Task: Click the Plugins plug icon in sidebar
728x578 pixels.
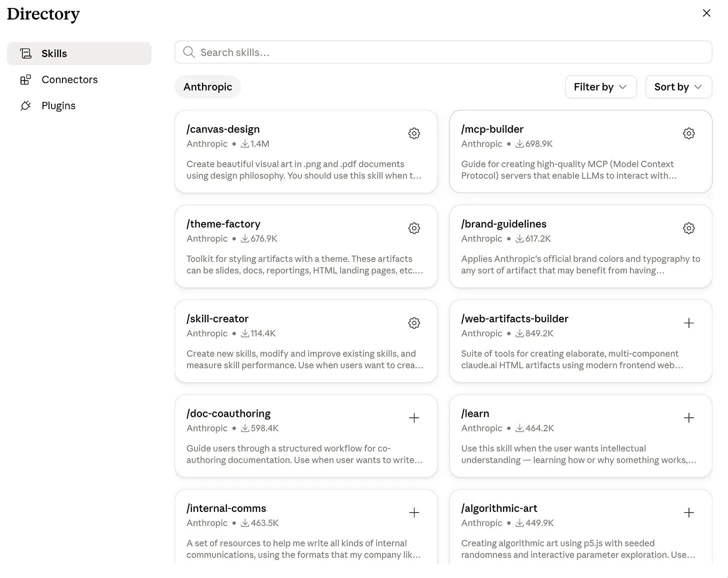Action: 25,106
